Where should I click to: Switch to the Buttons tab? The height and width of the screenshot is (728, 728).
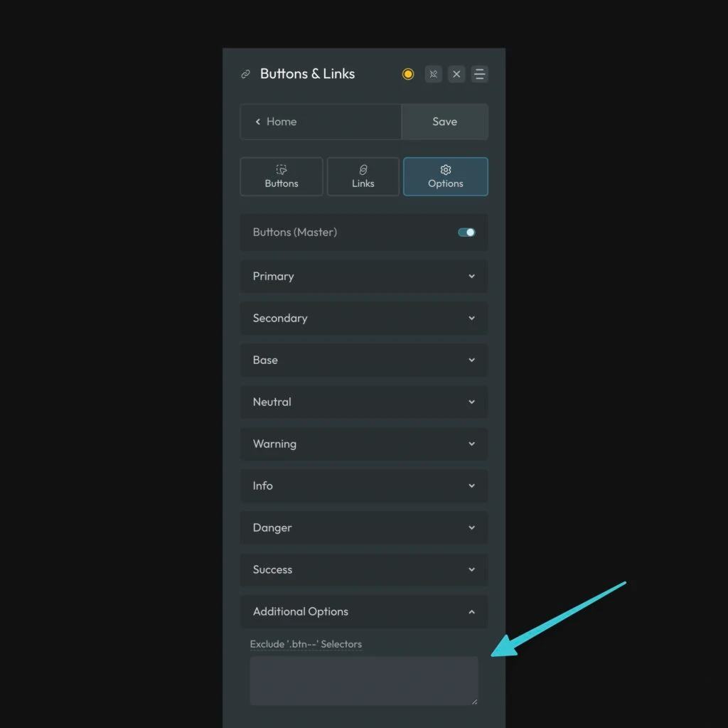[x=282, y=176]
